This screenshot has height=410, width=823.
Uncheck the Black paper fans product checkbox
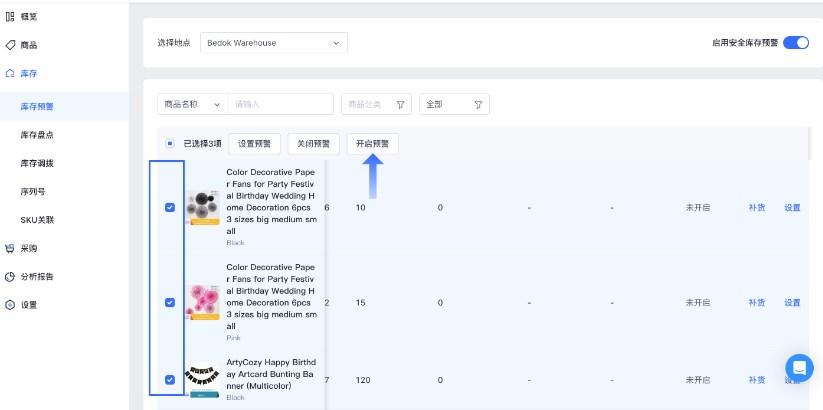click(169, 208)
